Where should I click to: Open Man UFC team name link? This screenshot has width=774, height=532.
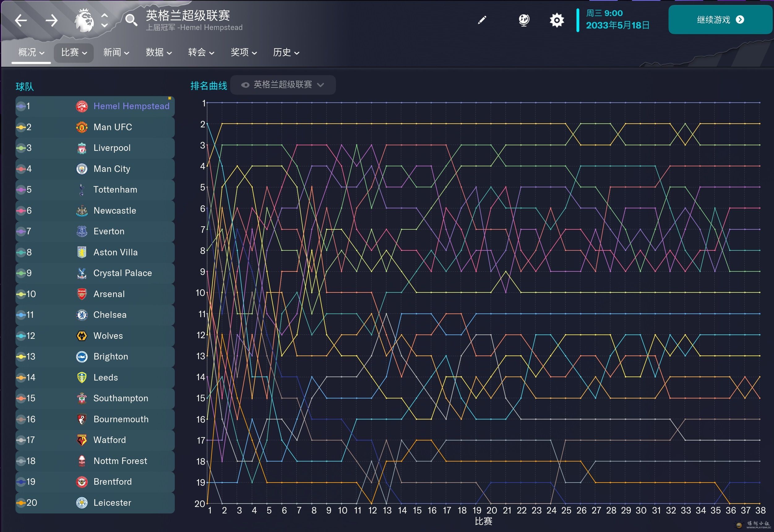pyautogui.click(x=113, y=127)
